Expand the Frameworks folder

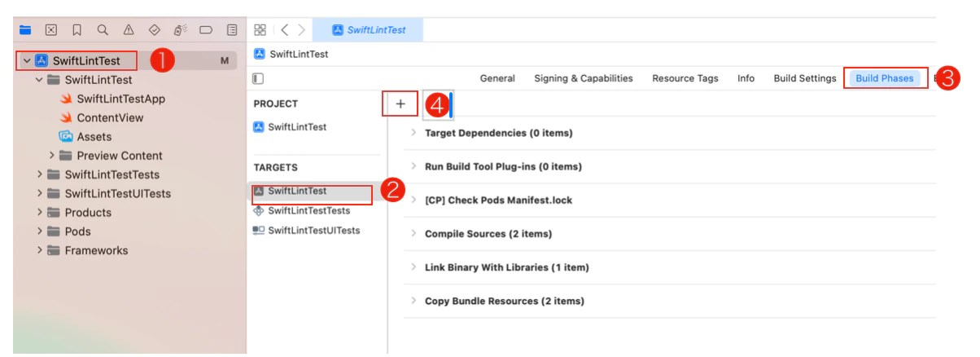pos(39,250)
